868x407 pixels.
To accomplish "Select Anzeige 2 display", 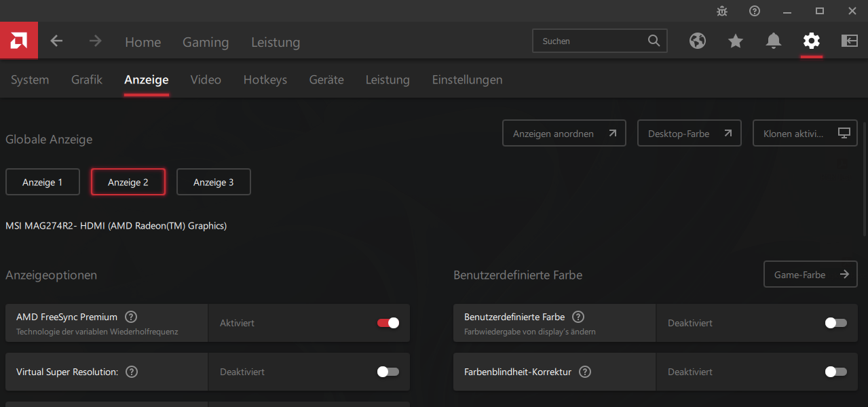I will (128, 182).
